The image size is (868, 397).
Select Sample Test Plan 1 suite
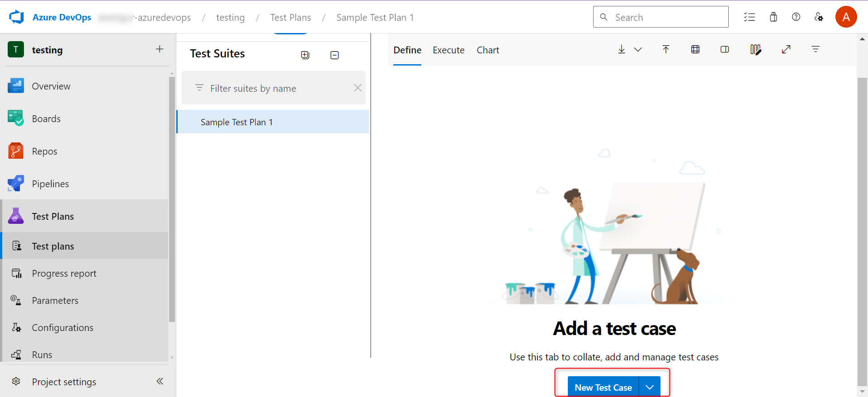(236, 122)
